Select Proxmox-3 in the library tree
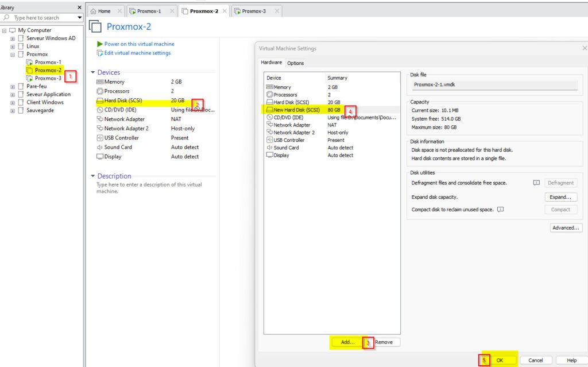588x367 pixels. pyautogui.click(x=48, y=79)
